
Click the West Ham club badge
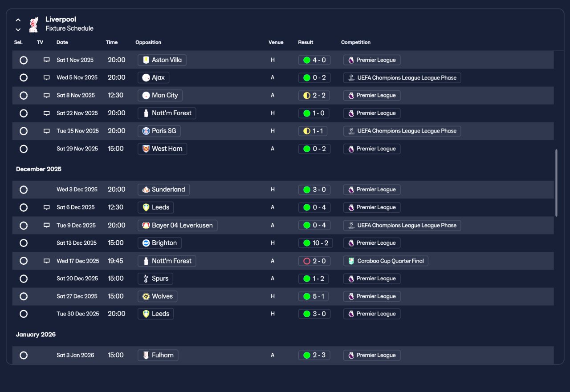point(146,149)
